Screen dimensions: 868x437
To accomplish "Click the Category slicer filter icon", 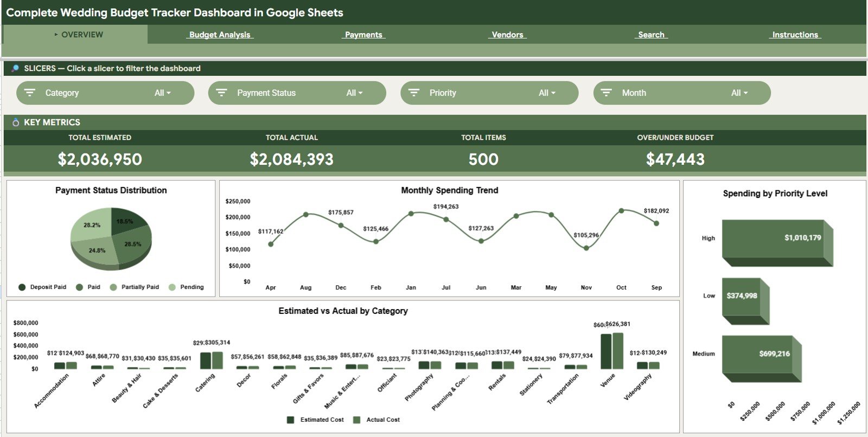I will [x=30, y=93].
